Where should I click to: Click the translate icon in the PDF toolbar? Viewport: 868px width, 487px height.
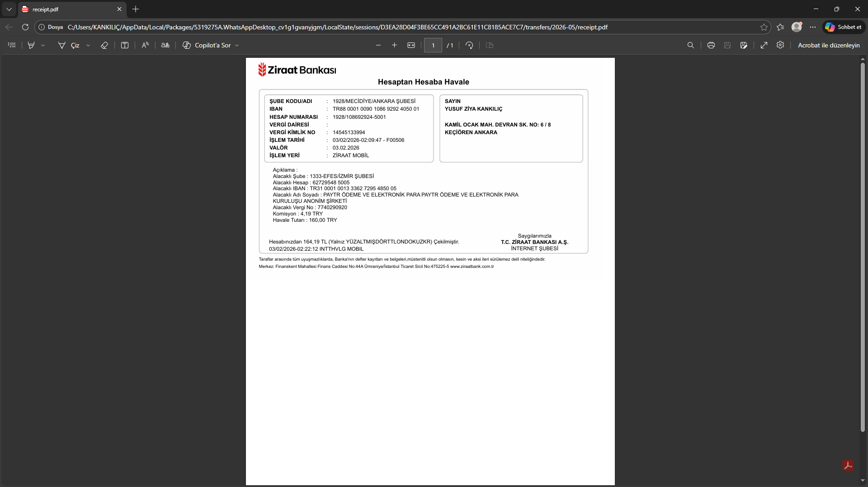click(165, 45)
